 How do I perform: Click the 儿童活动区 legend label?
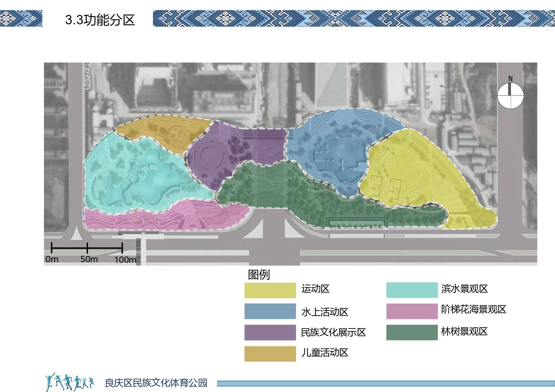pos(324,353)
